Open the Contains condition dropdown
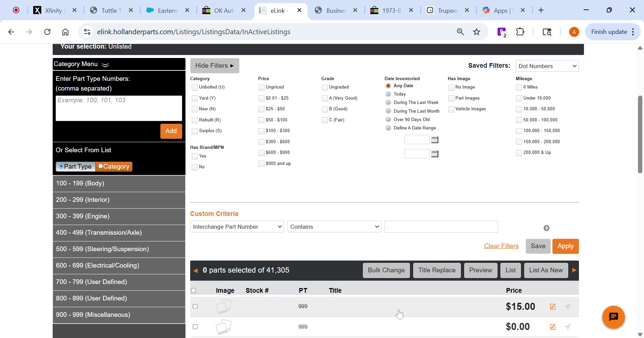 click(x=334, y=226)
